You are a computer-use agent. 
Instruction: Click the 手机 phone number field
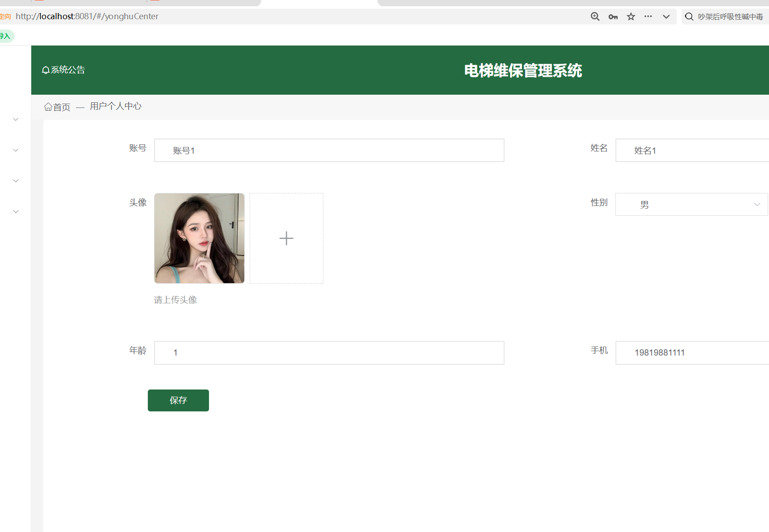point(691,353)
